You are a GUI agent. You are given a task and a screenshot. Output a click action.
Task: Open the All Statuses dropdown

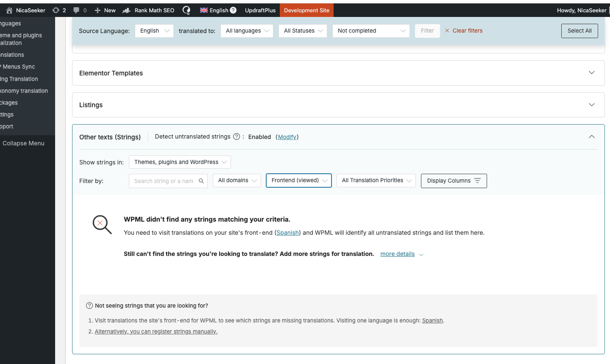pos(303,31)
